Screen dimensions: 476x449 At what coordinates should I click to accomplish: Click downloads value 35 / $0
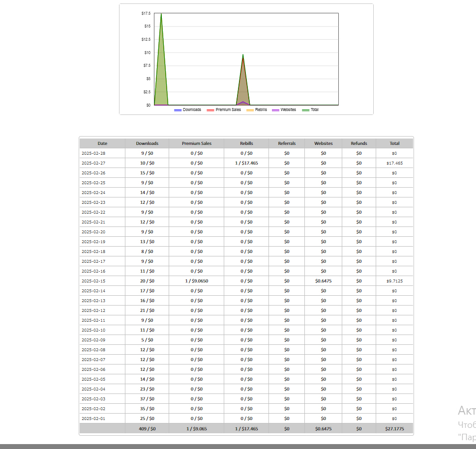147,409
